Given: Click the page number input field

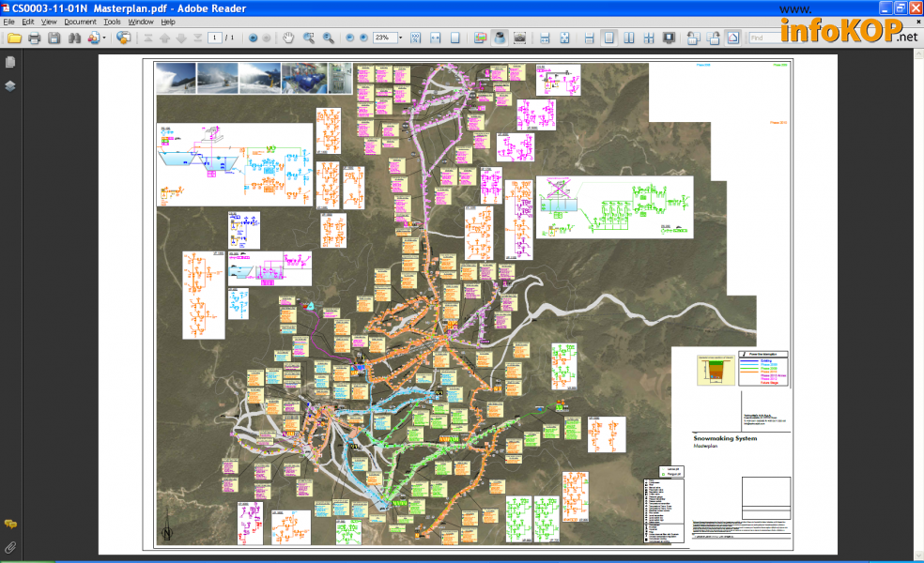Looking at the screenshot, I should tap(215, 38).
